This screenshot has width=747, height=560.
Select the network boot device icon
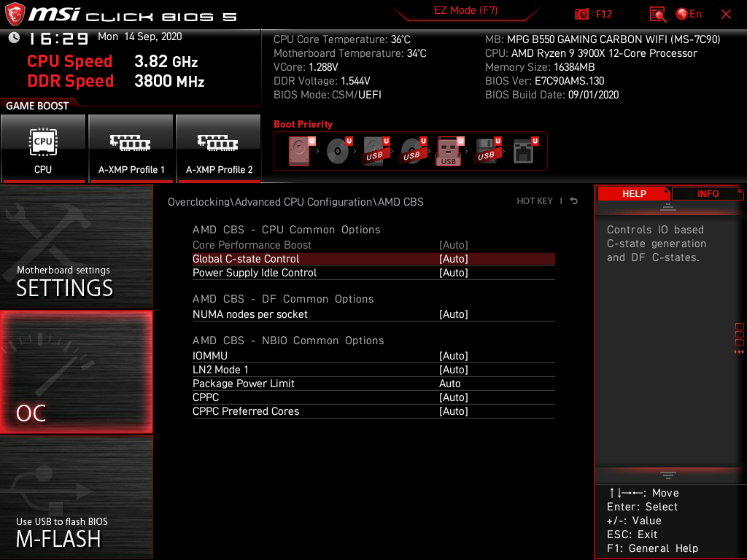click(525, 151)
